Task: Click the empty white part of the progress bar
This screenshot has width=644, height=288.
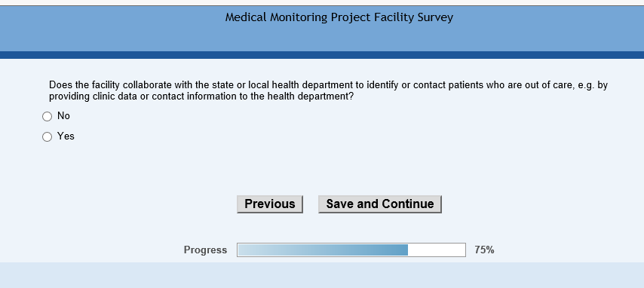Action: tap(436, 250)
